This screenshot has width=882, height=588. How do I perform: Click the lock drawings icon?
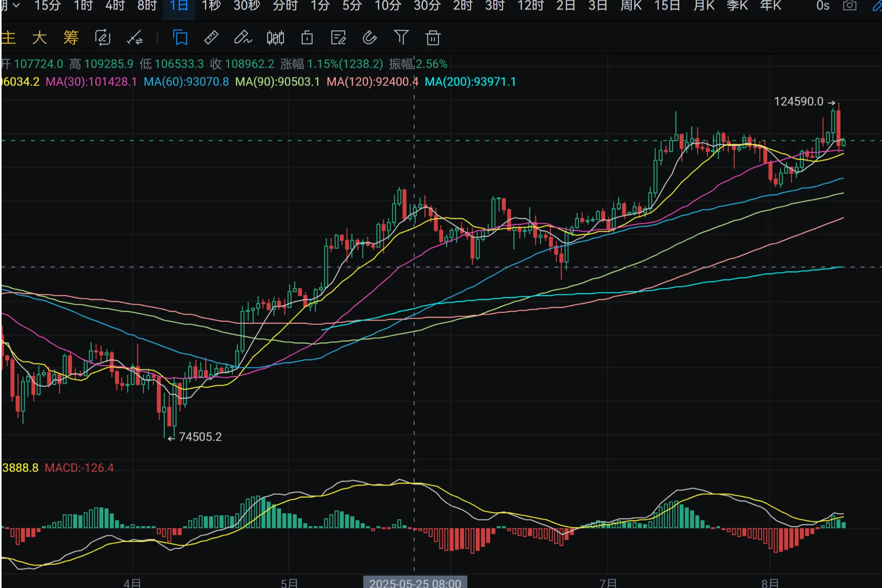[307, 38]
